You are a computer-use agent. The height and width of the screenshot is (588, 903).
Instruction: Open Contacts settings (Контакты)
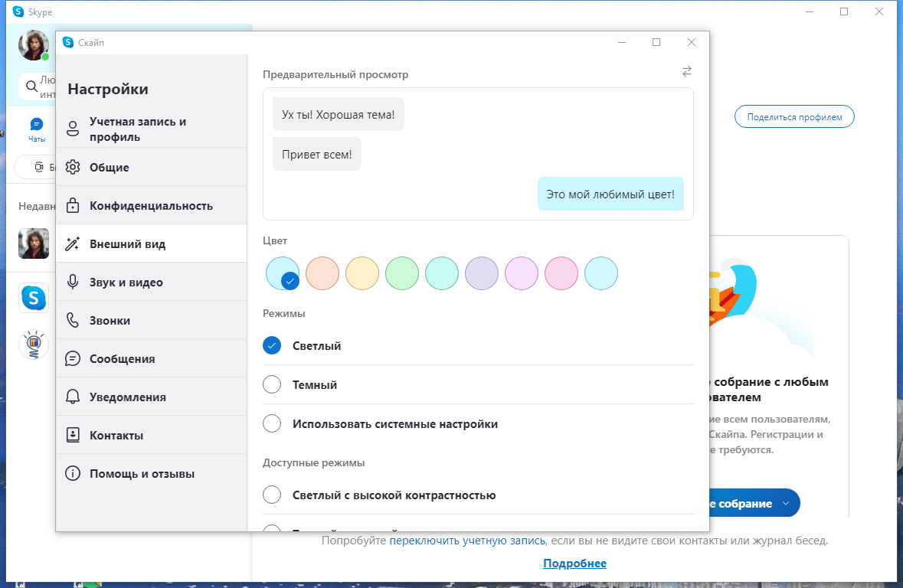[x=152, y=436]
